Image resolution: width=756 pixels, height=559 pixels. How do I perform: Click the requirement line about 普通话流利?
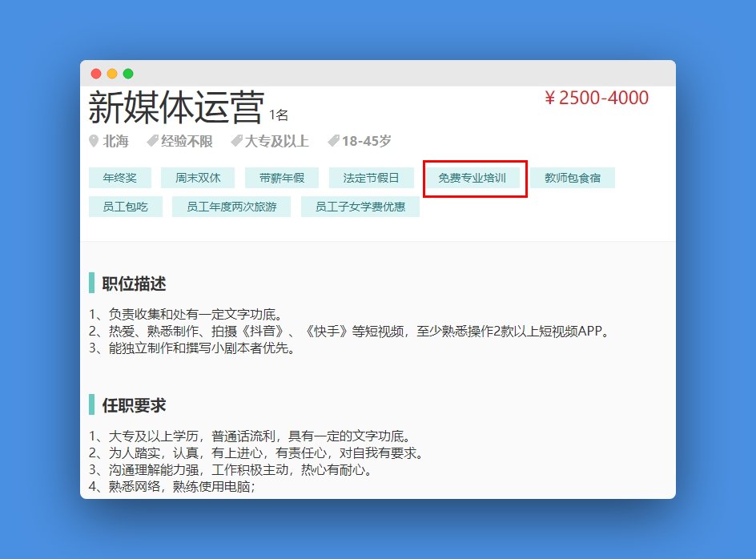coord(250,436)
